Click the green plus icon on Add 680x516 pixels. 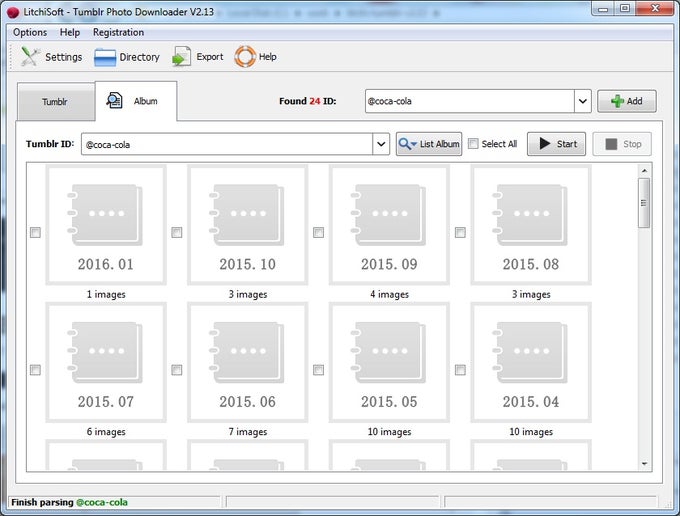[617, 101]
